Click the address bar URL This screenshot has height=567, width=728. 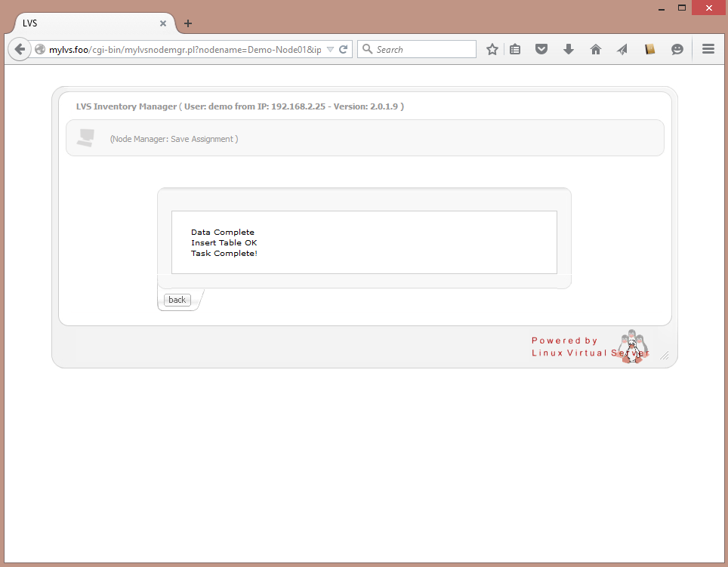click(x=185, y=49)
